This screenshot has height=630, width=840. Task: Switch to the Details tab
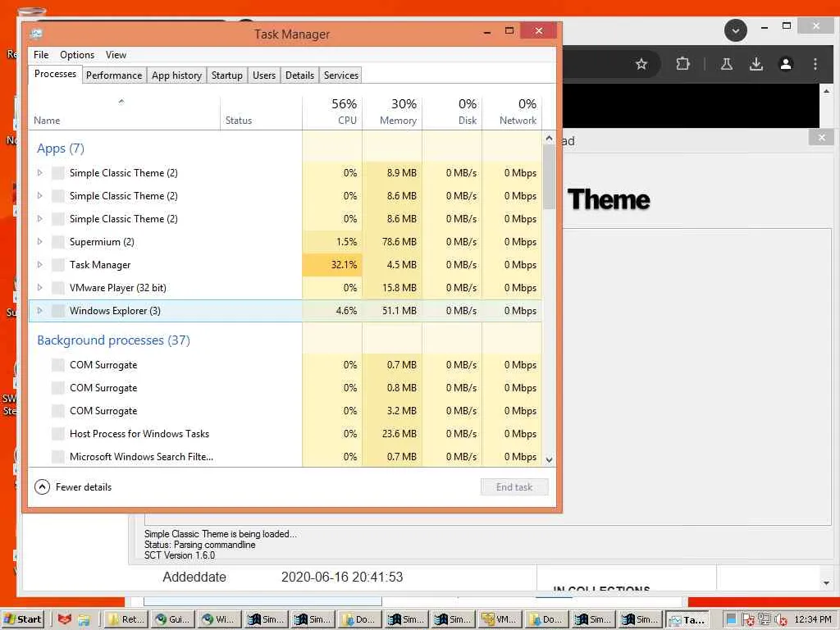pos(300,75)
